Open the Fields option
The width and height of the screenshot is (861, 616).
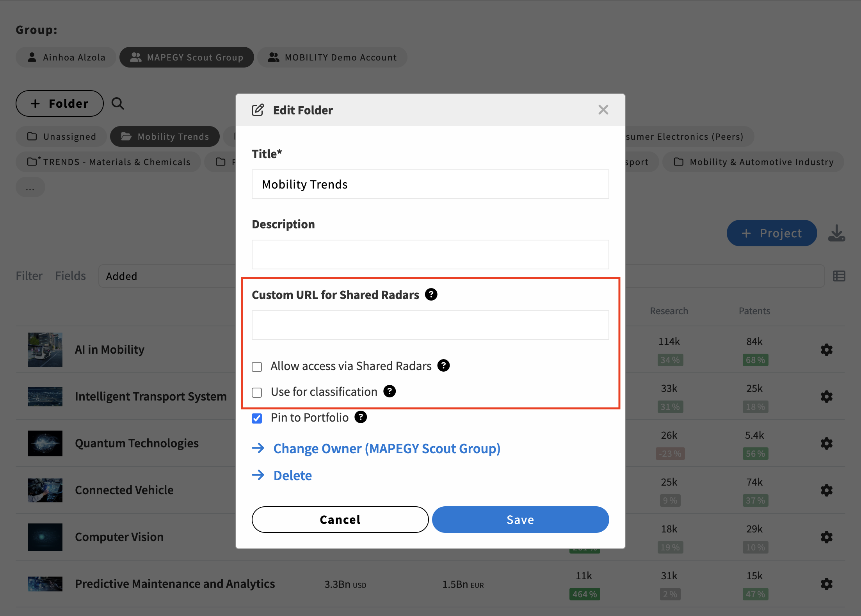[70, 276]
